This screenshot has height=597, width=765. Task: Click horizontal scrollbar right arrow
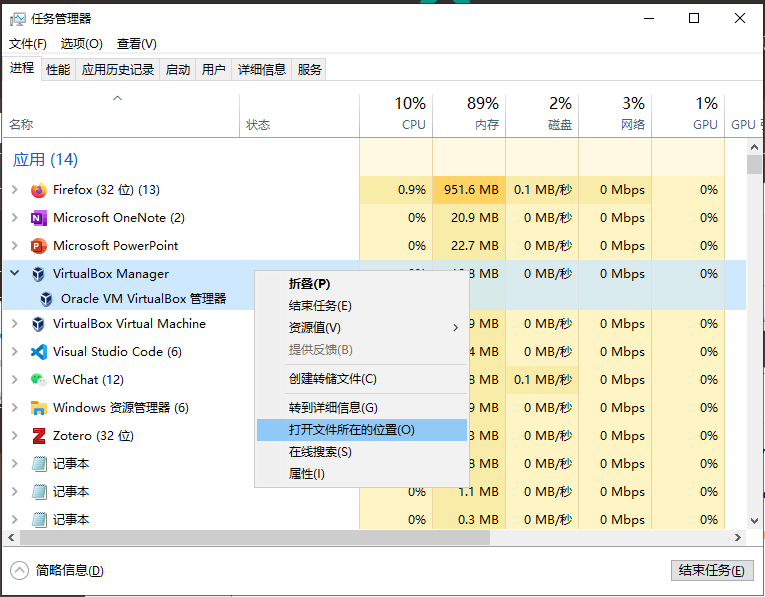[738, 537]
